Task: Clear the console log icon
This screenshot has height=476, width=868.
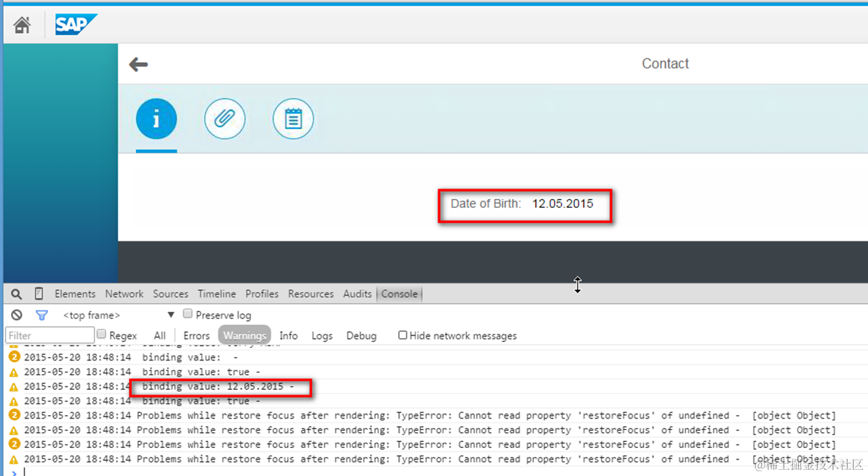Action: 16,315
